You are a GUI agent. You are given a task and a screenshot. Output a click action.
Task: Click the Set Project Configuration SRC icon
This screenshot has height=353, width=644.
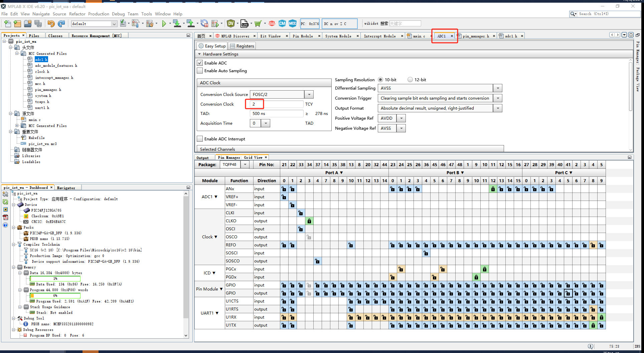pos(123,23)
